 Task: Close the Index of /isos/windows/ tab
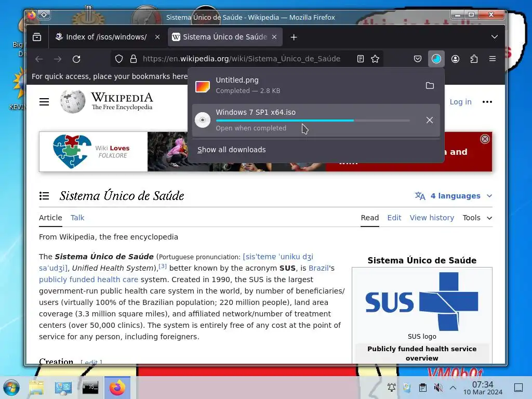[157, 37]
